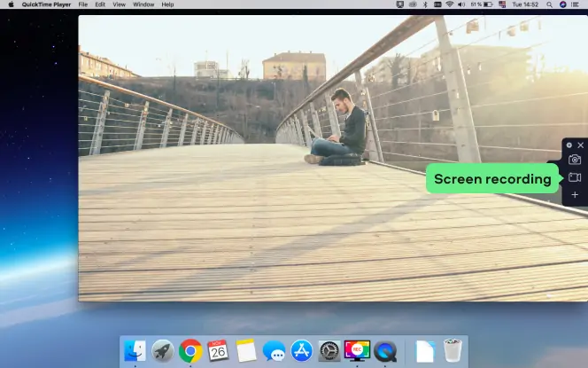Open QuickTime Player from the Dock
This screenshot has width=588, height=368.
pyautogui.click(x=385, y=351)
